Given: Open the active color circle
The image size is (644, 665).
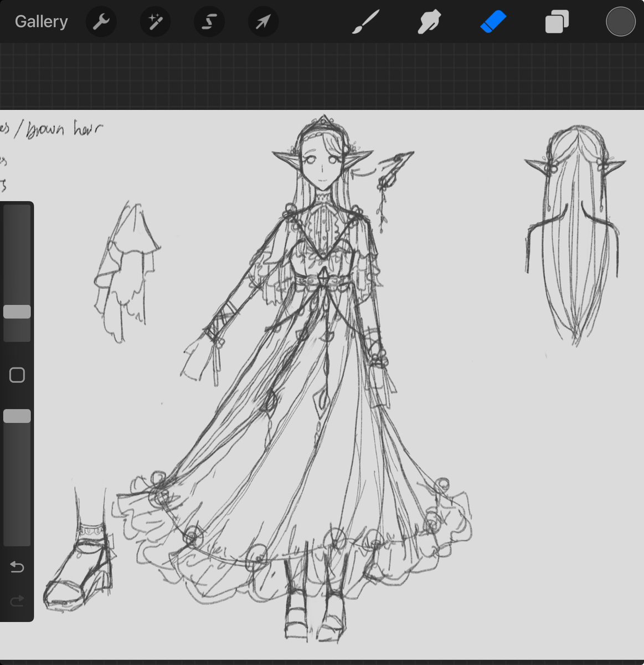Looking at the screenshot, I should tap(620, 22).
